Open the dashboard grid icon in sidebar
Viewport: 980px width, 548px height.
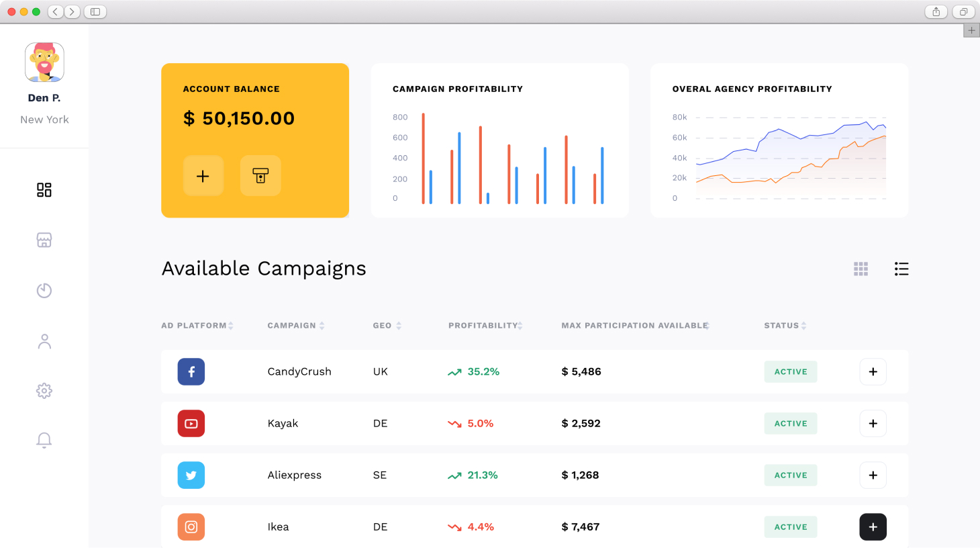[x=44, y=190]
